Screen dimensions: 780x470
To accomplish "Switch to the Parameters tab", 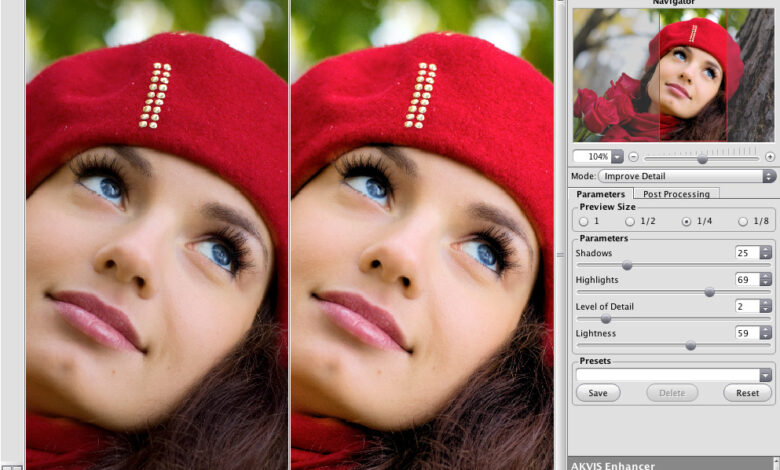I will click(600, 194).
